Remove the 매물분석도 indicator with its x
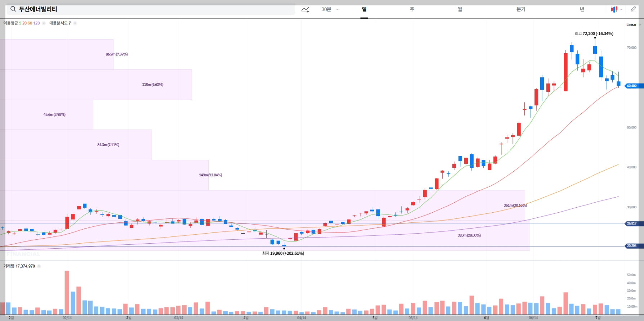 coord(75,23)
